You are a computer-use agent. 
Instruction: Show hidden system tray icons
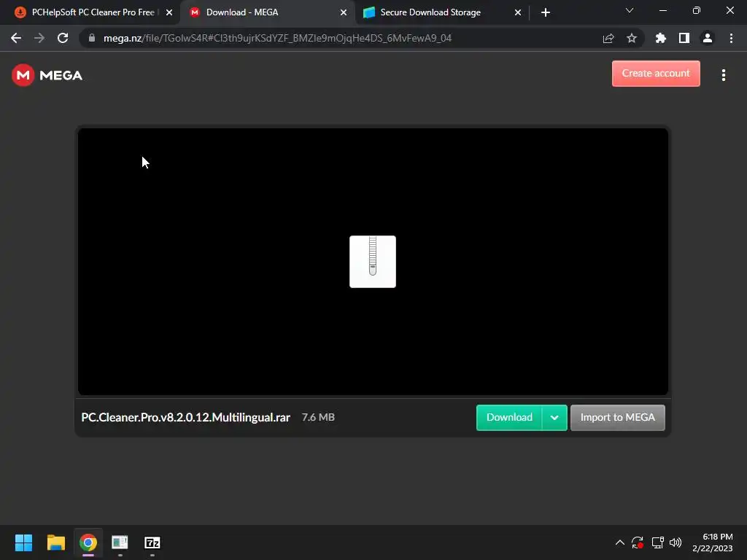[x=620, y=542]
